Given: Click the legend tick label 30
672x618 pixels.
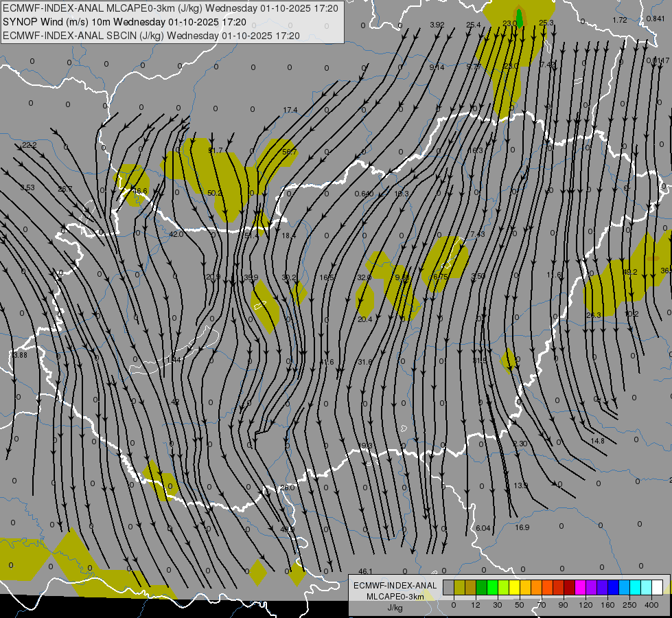Looking at the screenshot, I should tap(498, 605).
